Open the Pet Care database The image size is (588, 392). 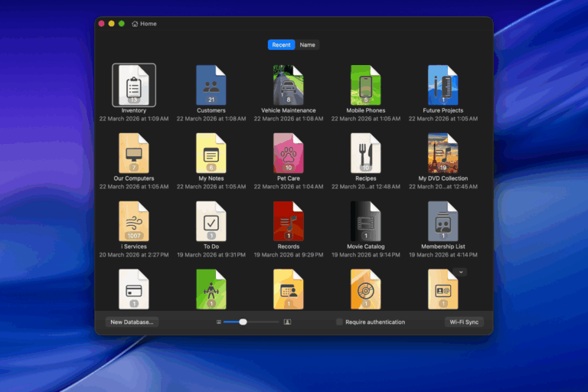tap(289, 153)
